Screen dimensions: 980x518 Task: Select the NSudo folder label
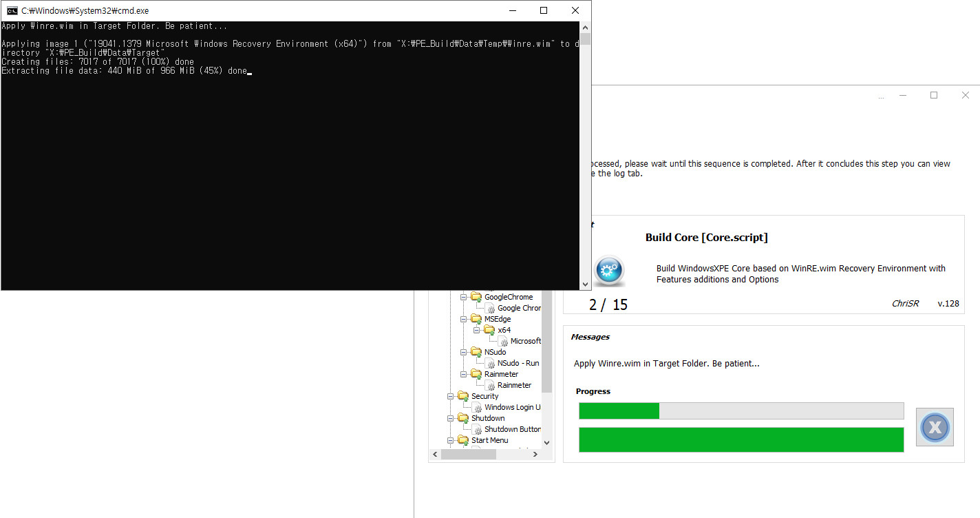tap(495, 352)
